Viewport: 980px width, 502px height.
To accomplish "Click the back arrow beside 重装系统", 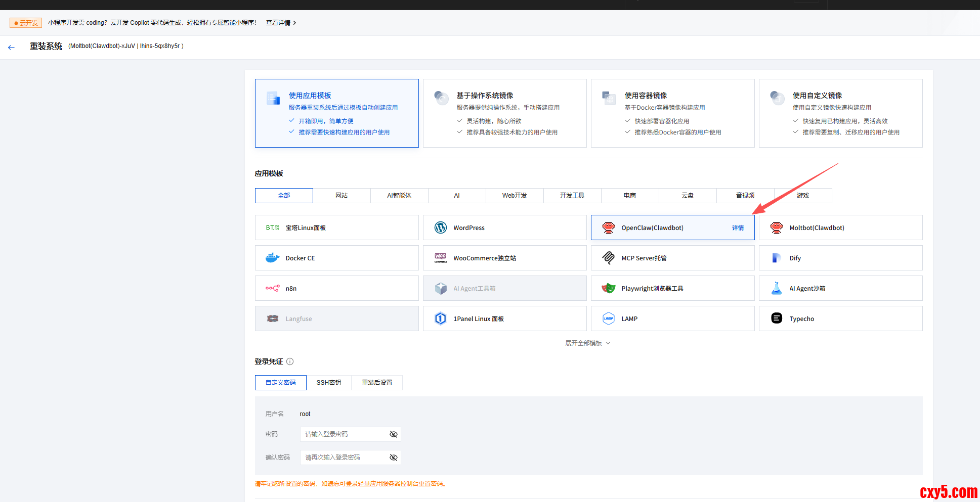I will (12, 48).
